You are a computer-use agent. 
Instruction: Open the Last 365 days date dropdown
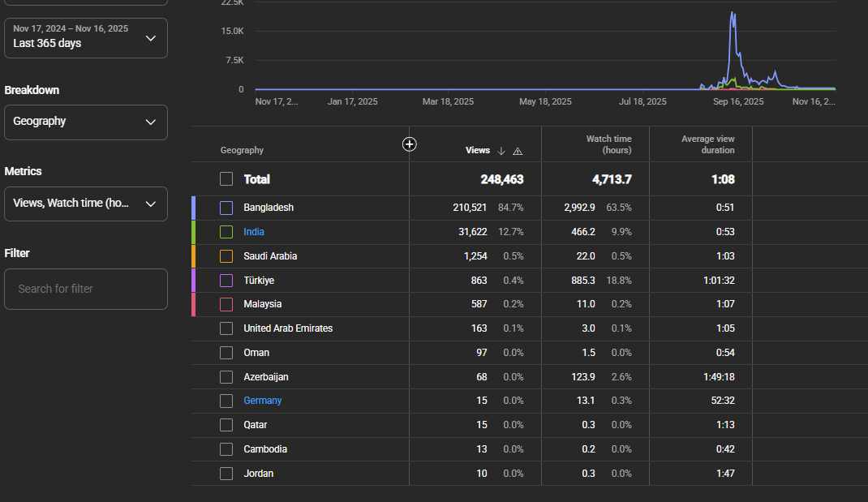pos(86,38)
